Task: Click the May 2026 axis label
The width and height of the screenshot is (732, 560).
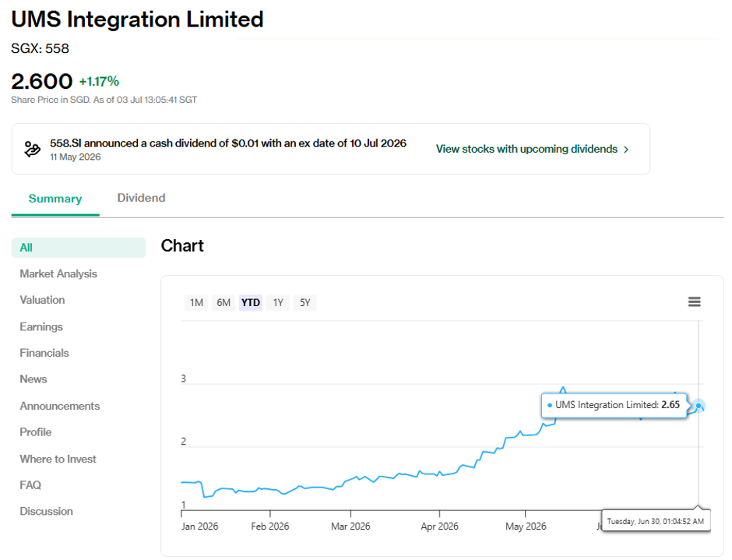Action: [x=526, y=527]
